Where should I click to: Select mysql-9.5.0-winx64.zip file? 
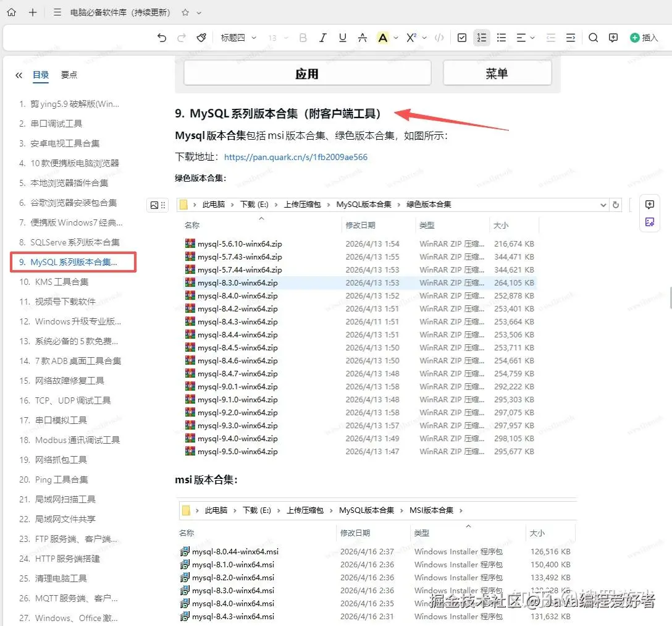pos(359,451)
